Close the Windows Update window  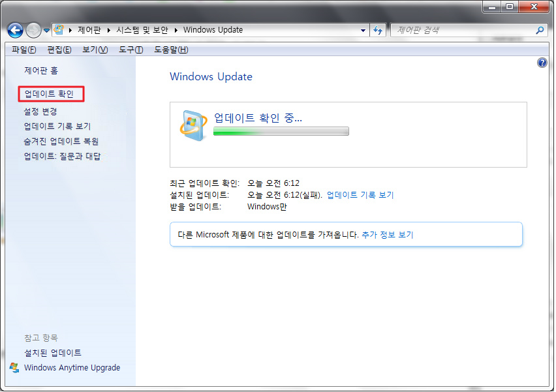point(534,7)
